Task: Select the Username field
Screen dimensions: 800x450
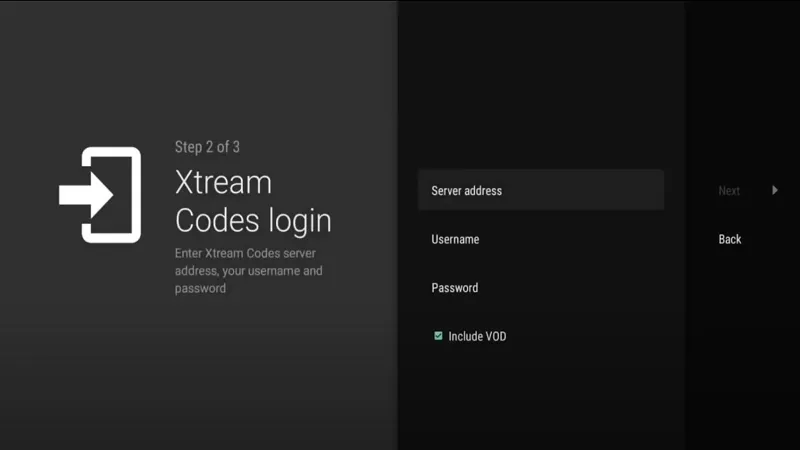Action: (540, 239)
